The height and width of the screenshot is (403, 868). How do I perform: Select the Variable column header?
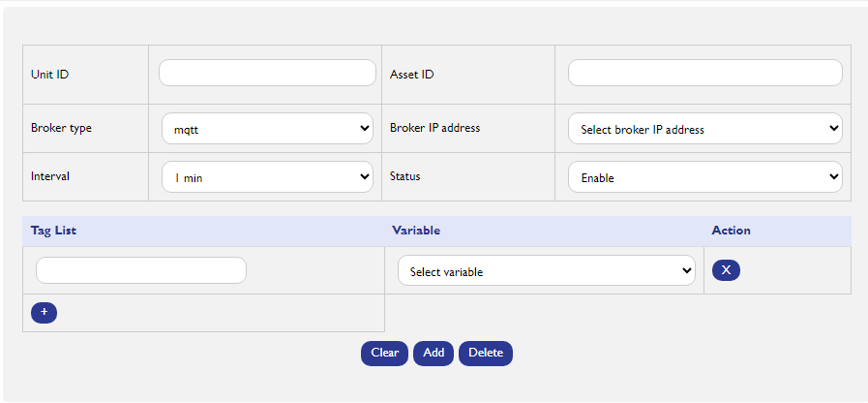coord(416,231)
